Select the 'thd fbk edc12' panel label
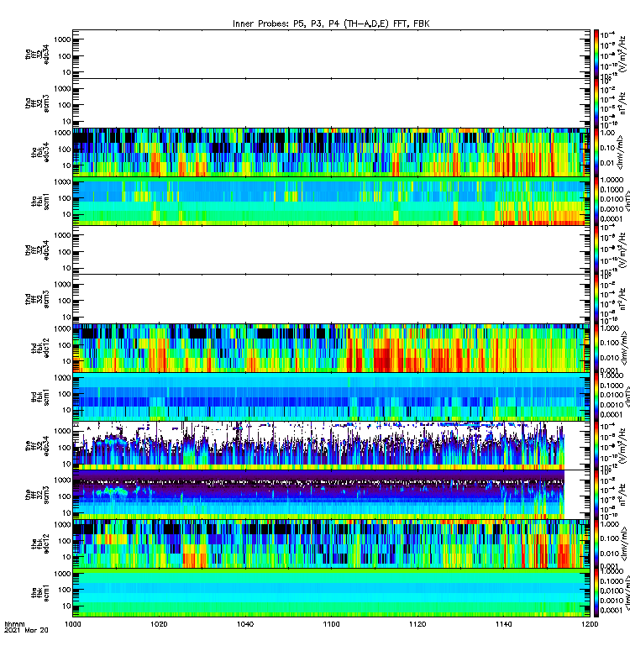The width and height of the screenshot is (630, 672). pos(40,348)
